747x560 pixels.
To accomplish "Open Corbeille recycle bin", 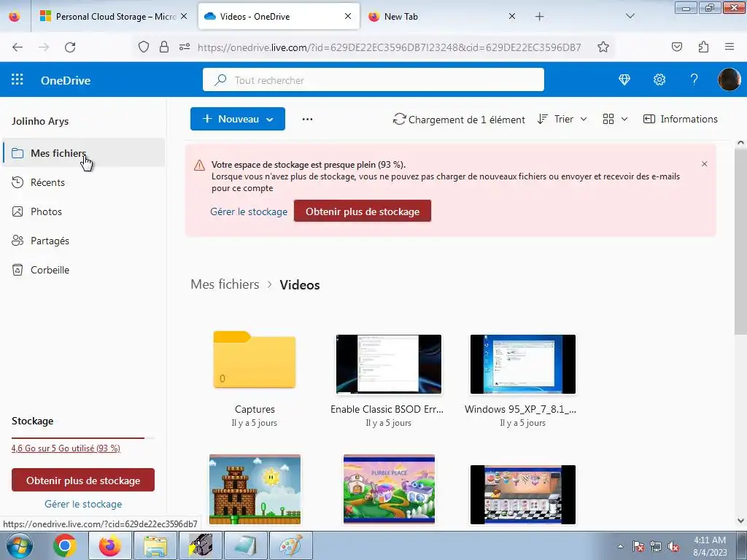I will point(84,270).
